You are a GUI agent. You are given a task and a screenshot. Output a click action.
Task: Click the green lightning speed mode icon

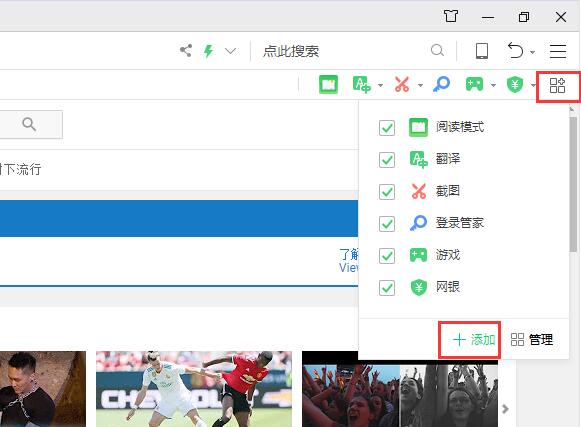pyautogui.click(x=209, y=51)
